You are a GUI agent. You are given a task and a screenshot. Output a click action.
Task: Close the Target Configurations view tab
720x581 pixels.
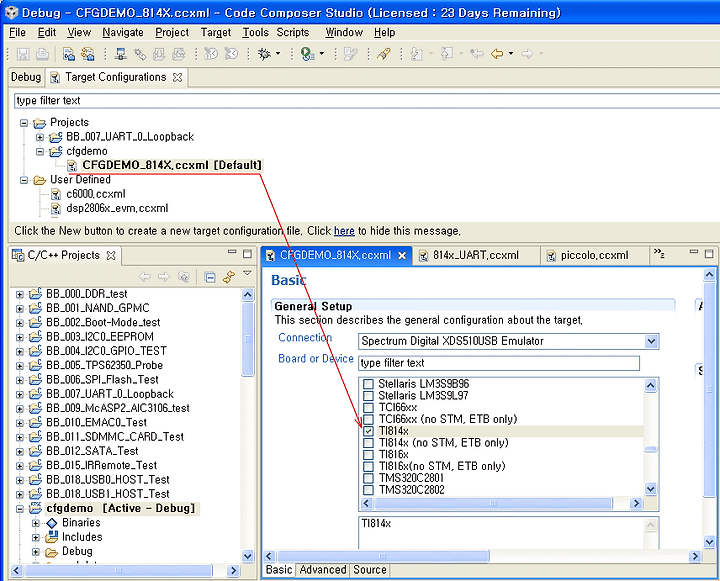[177, 77]
